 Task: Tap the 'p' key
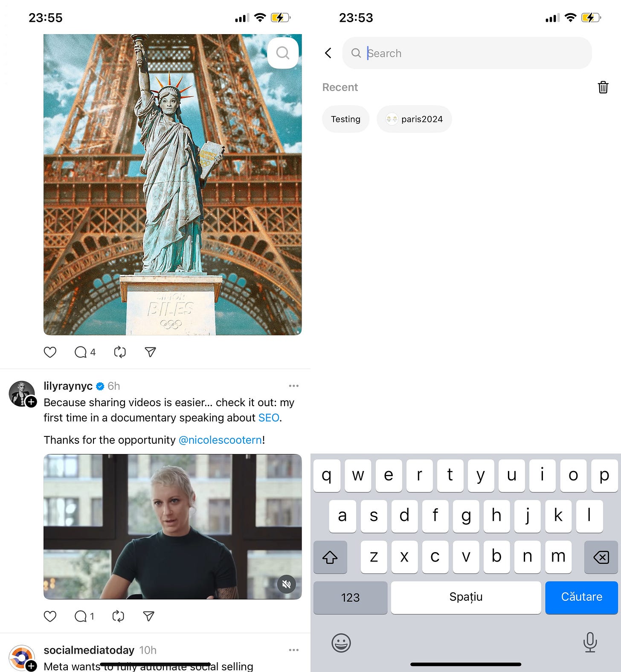click(604, 475)
